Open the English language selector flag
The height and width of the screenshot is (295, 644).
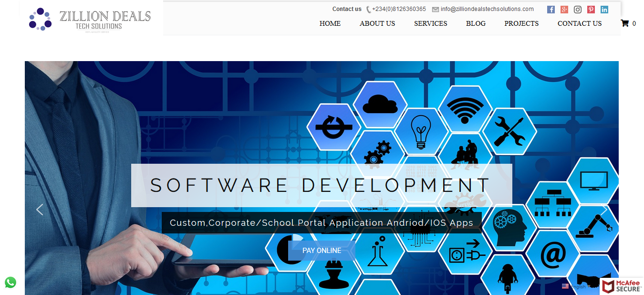pyautogui.click(x=565, y=286)
